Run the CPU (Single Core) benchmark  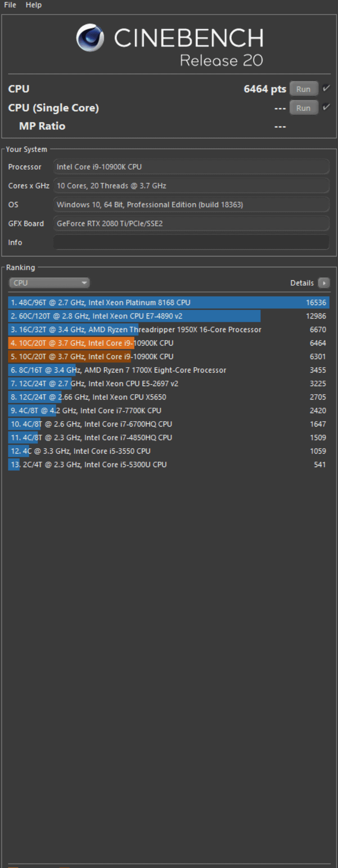(303, 108)
